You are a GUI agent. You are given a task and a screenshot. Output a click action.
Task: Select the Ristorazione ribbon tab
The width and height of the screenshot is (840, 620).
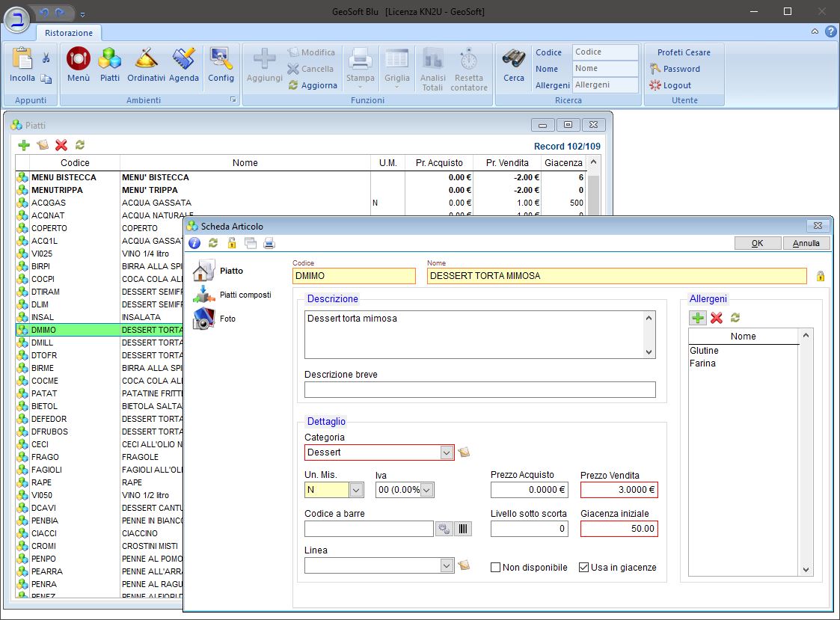tap(69, 33)
